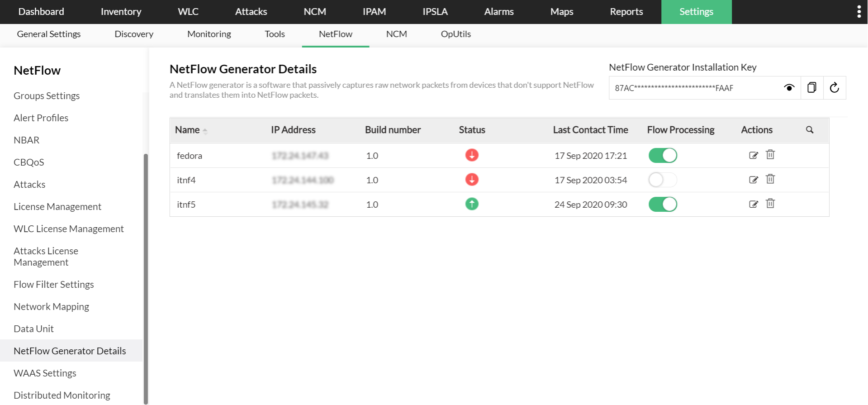Disable flow processing for fedora
The height and width of the screenshot is (405, 868).
click(663, 156)
